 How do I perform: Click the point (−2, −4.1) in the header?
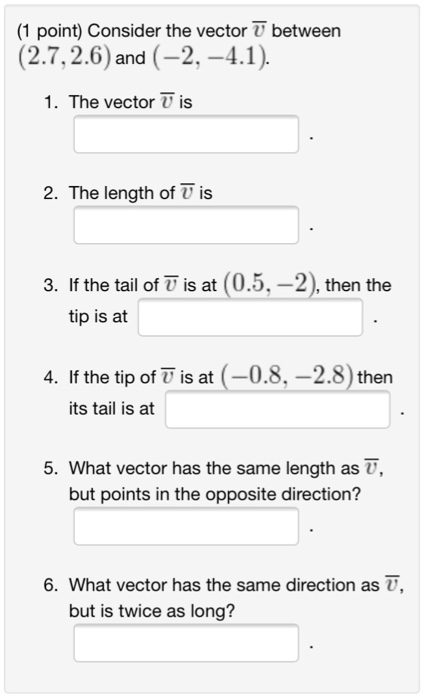pyautogui.click(x=210, y=58)
